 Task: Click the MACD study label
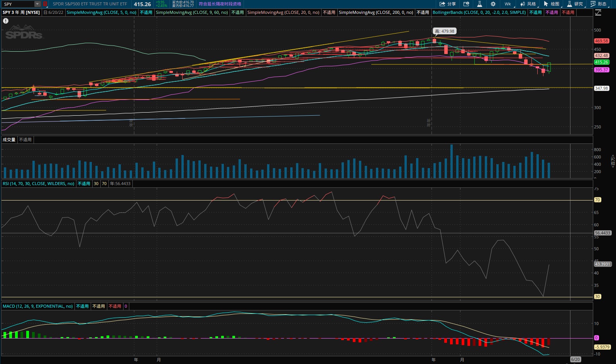(37, 306)
